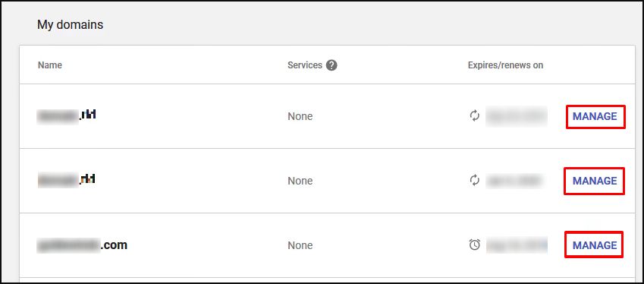Click None services in first domain row
Viewport: 644px width, 284px height.
300,117
